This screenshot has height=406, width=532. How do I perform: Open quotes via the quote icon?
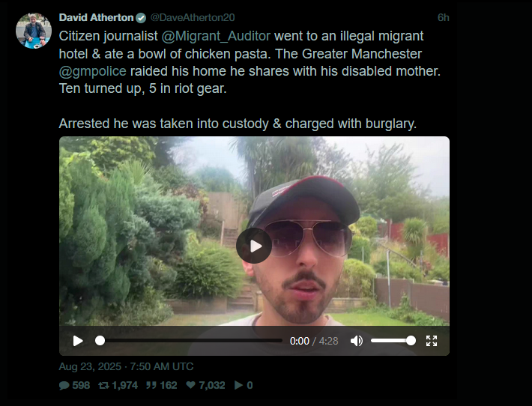pyautogui.click(x=151, y=385)
